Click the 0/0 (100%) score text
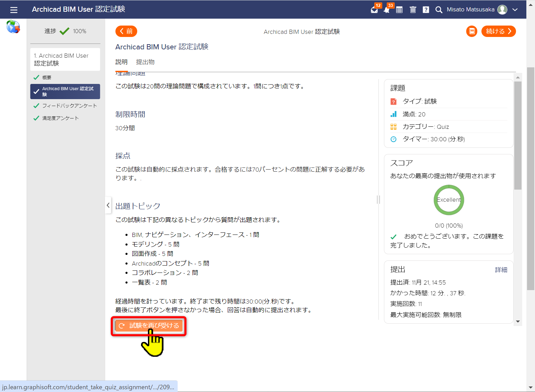This screenshot has height=392, width=535. (x=449, y=226)
